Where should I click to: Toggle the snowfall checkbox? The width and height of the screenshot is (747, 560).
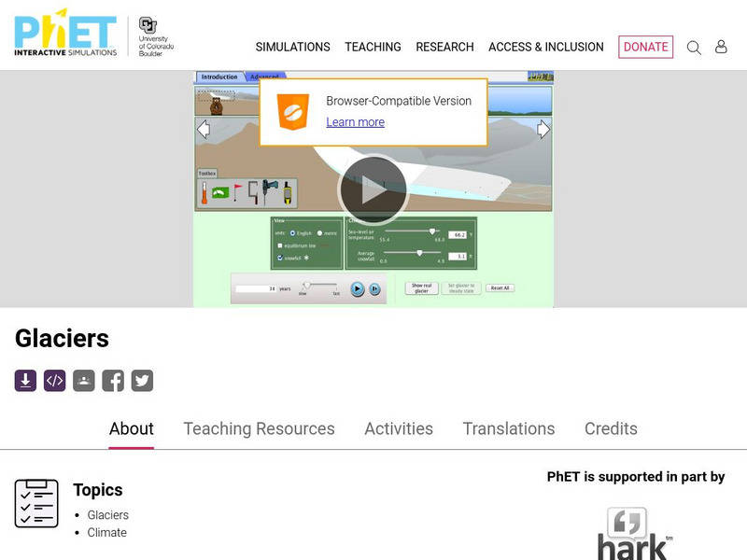point(279,258)
